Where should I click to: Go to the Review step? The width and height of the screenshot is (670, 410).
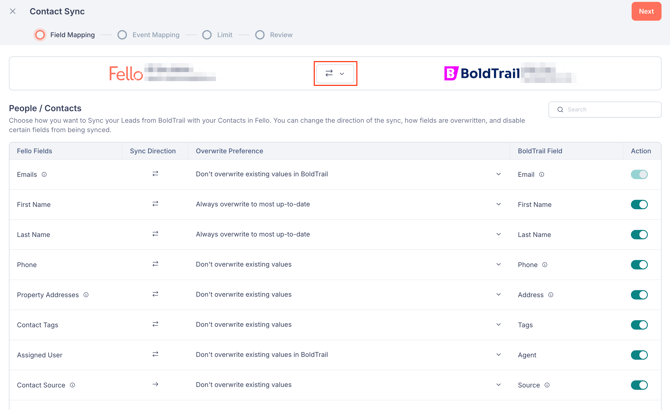coord(274,35)
